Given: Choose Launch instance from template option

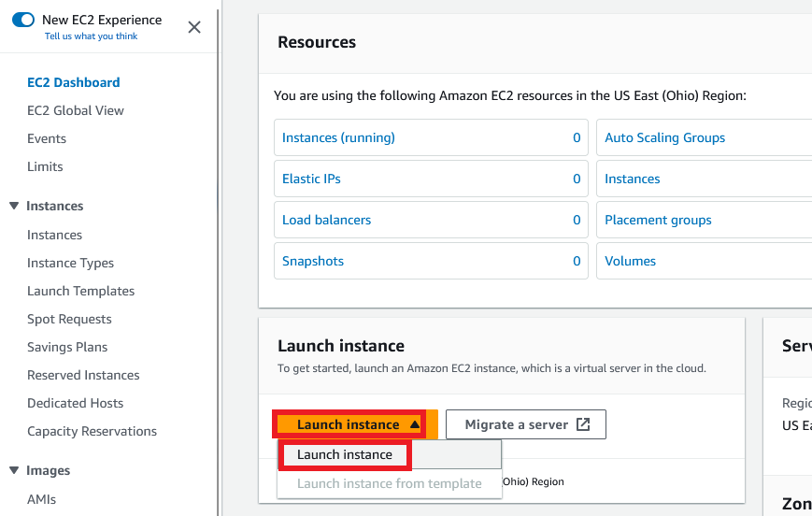Looking at the screenshot, I should click(x=390, y=484).
